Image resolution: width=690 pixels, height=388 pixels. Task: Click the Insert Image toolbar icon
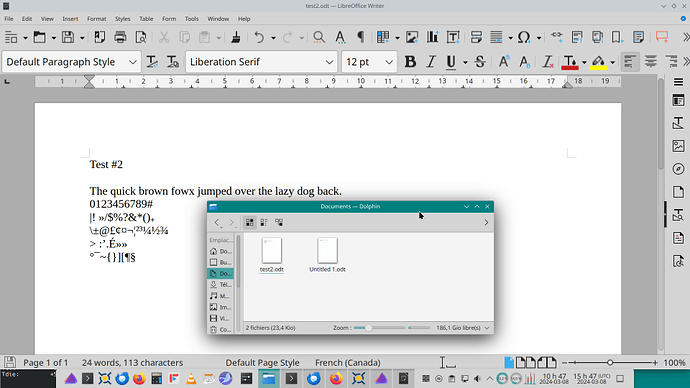pyautogui.click(x=411, y=37)
